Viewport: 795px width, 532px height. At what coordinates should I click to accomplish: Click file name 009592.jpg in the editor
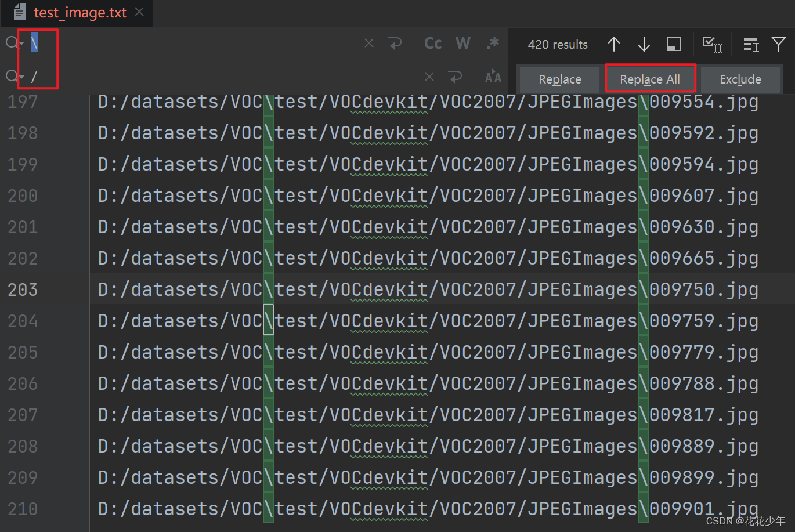coord(704,133)
